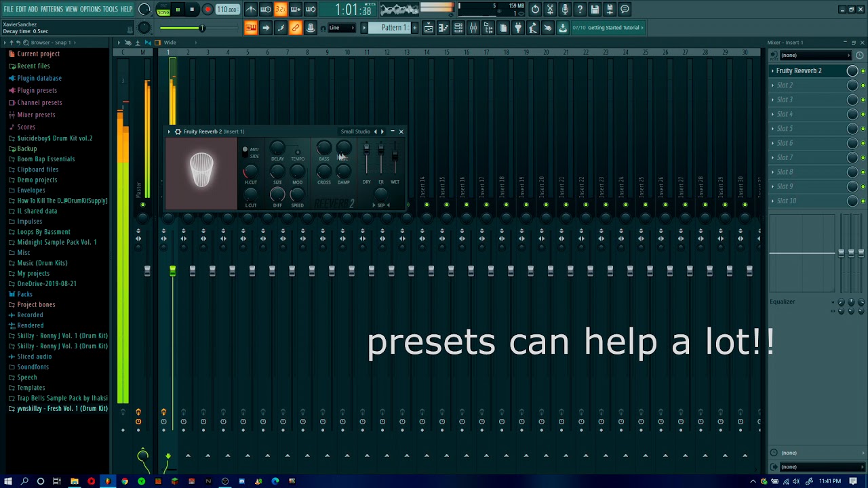
Task: Click the WET level slider in Reeverb 2
Action: (x=395, y=154)
